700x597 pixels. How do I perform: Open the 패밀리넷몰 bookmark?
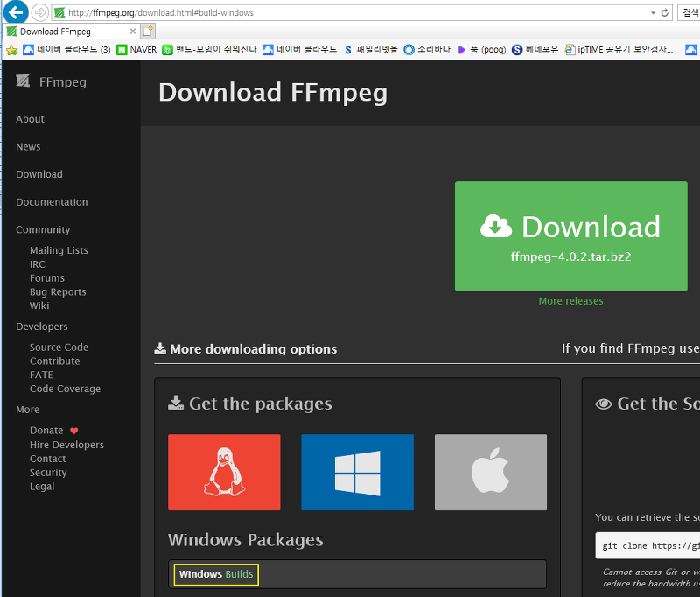pyautogui.click(x=370, y=50)
